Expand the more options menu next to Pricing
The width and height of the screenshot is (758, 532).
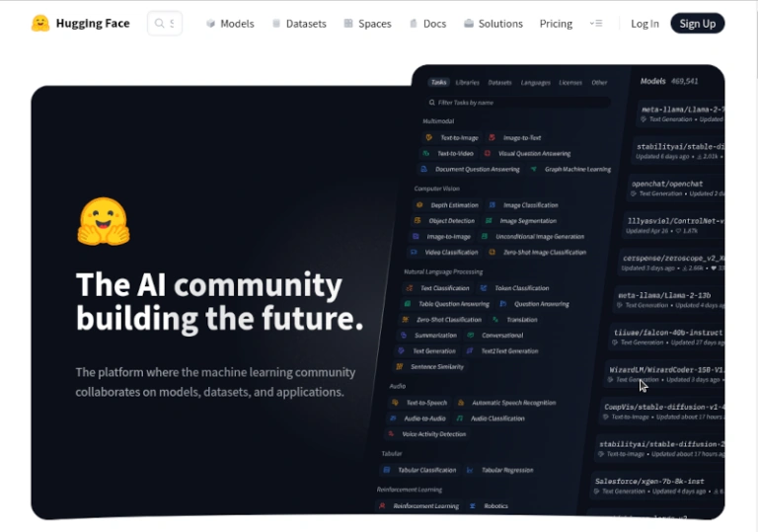click(x=596, y=24)
